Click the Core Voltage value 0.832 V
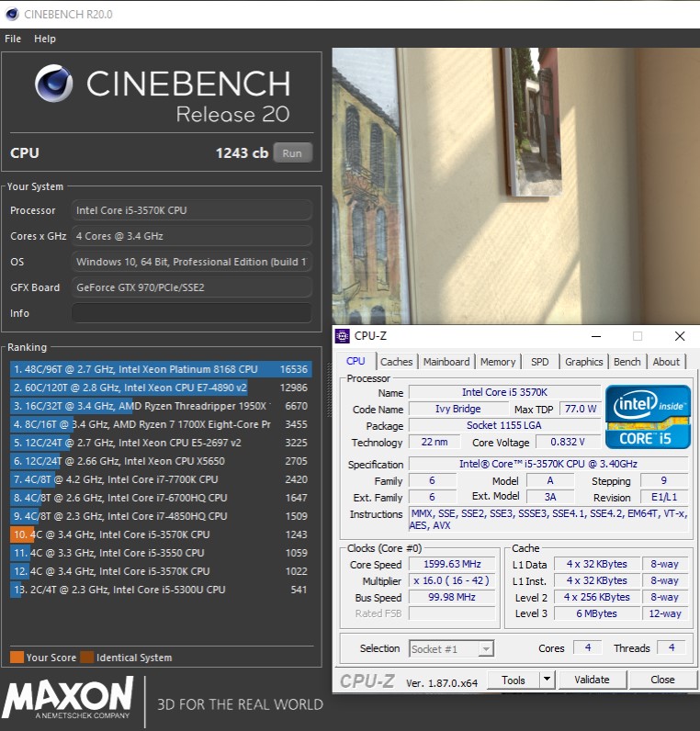 tap(568, 442)
